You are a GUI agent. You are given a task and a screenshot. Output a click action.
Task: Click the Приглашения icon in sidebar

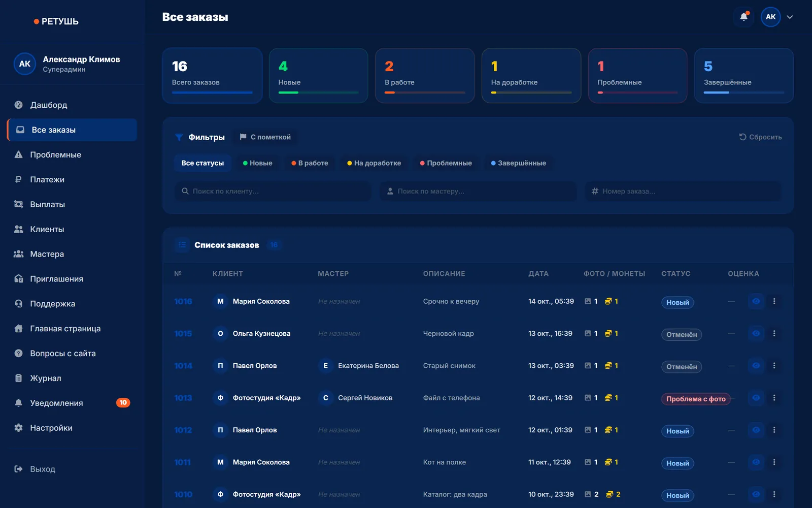(19, 279)
